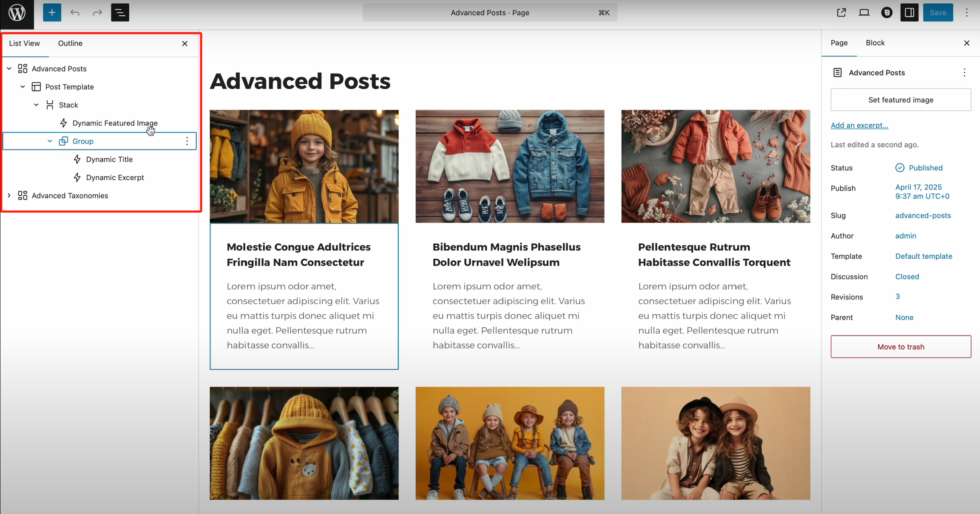Expand the Advanced Taxonomies tree item
The height and width of the screenshot is (514, 980).
point(9,195)
